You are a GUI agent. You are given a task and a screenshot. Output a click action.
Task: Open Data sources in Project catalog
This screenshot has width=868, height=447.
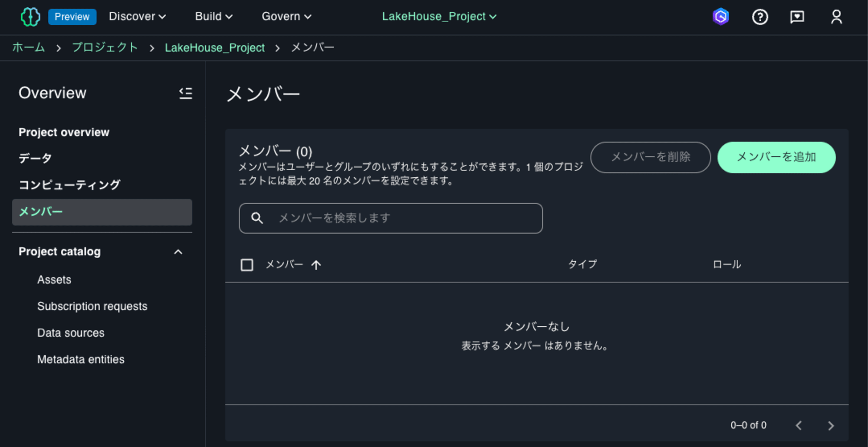point(71,333)
